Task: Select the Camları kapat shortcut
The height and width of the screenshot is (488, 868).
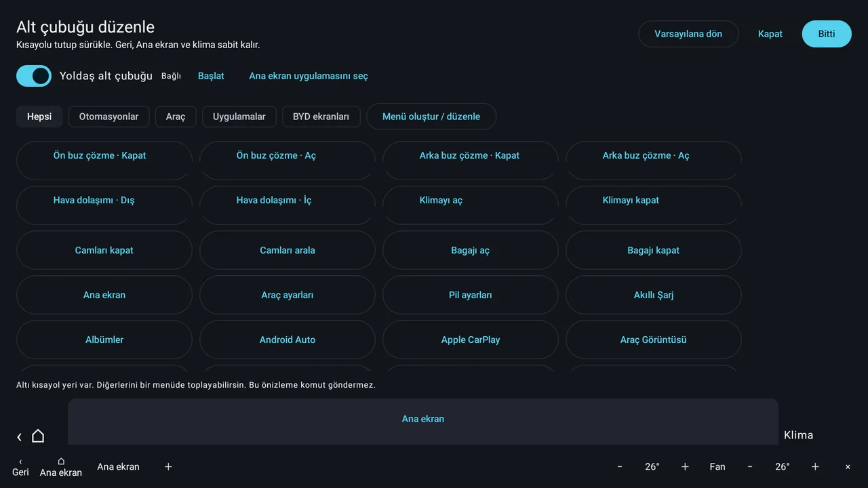Action: (x=104, y=250)
